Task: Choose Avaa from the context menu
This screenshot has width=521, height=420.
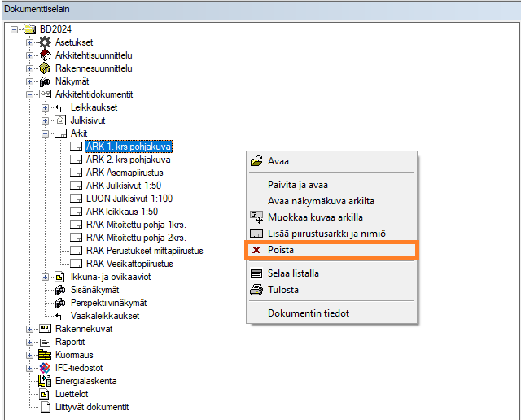Action: pos(331,161)
